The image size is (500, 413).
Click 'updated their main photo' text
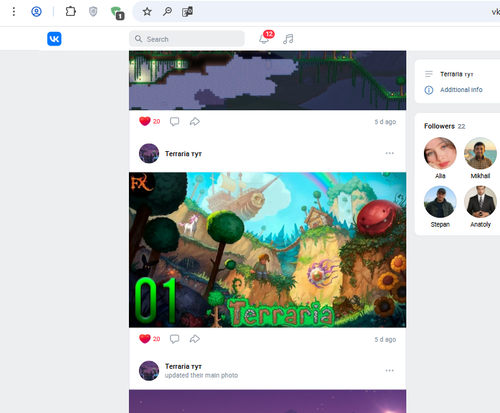201,375
